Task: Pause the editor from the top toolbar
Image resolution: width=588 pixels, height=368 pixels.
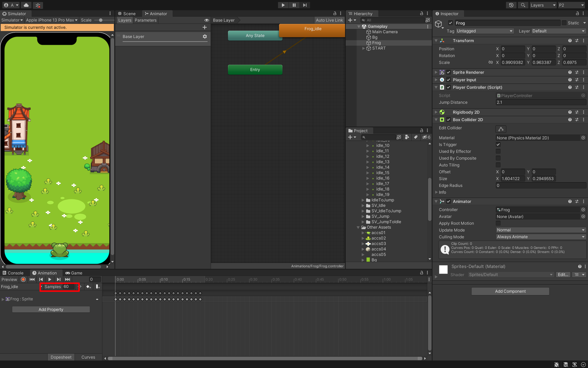Action: point(294,5)
